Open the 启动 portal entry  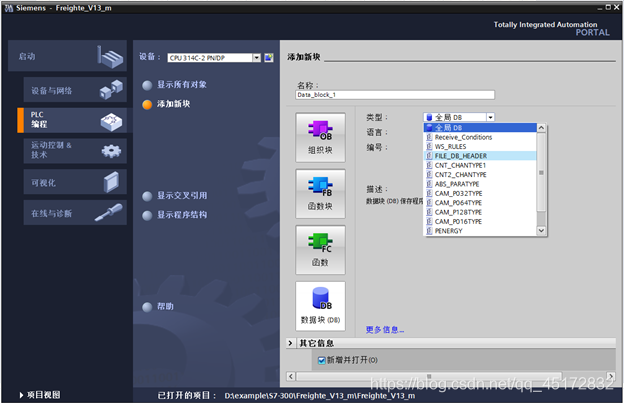pyautogui.click(x=67, y=56)
